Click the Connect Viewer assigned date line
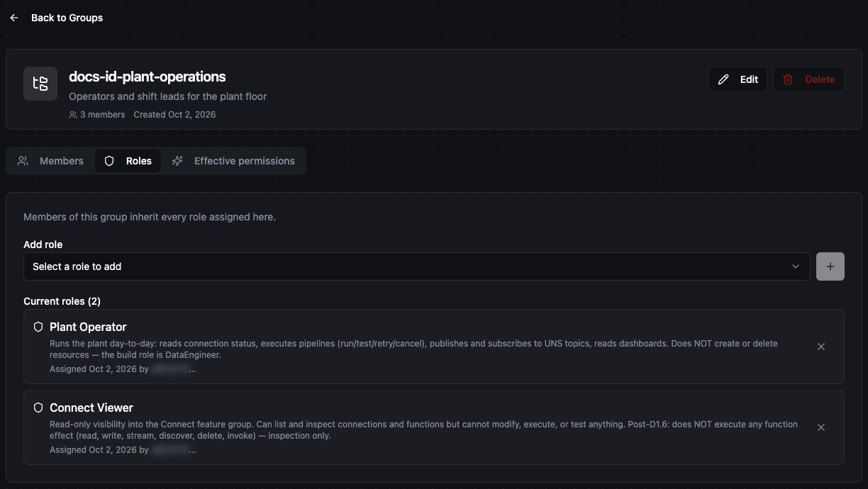Screen dimensions: 868x489 [x=123, y=450]
